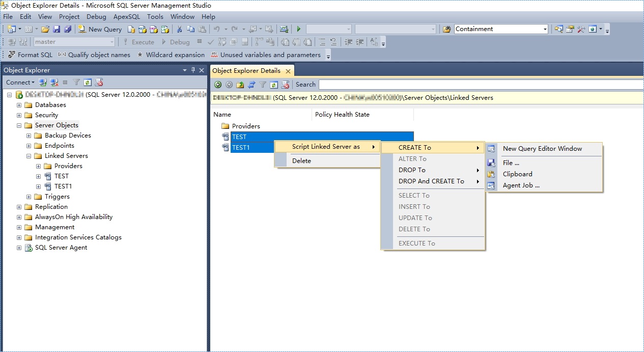This screenshot has height=352, width=644.
Task: Click the New Query button
Action: coord(100,29)
